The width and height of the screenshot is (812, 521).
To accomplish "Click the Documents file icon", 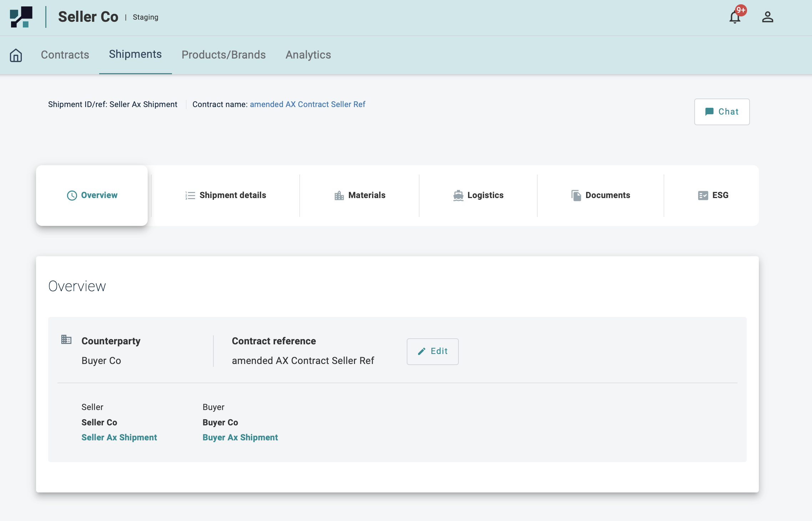I will click(576, 195).
